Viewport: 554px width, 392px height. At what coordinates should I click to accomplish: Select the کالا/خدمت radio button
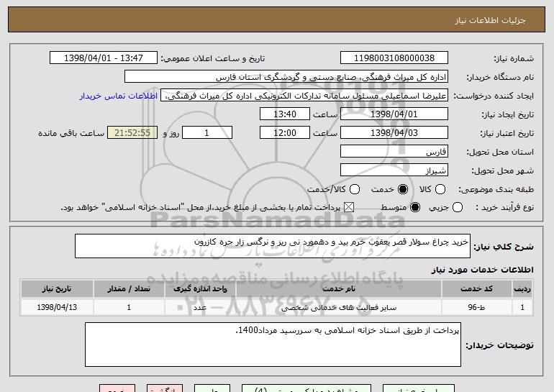click(x=355, y=190)
